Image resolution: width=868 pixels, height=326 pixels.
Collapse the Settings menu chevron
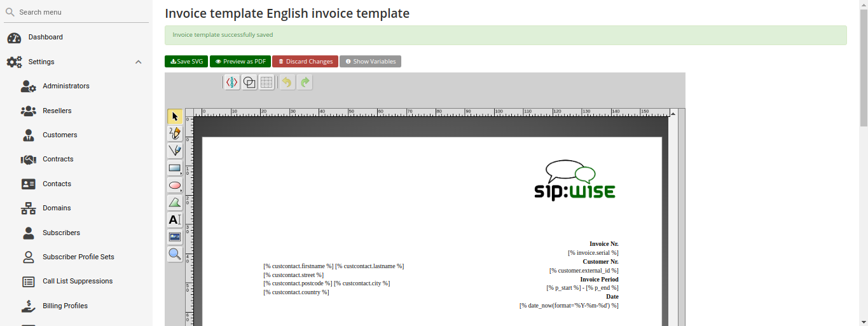click(x=139, y=62)
